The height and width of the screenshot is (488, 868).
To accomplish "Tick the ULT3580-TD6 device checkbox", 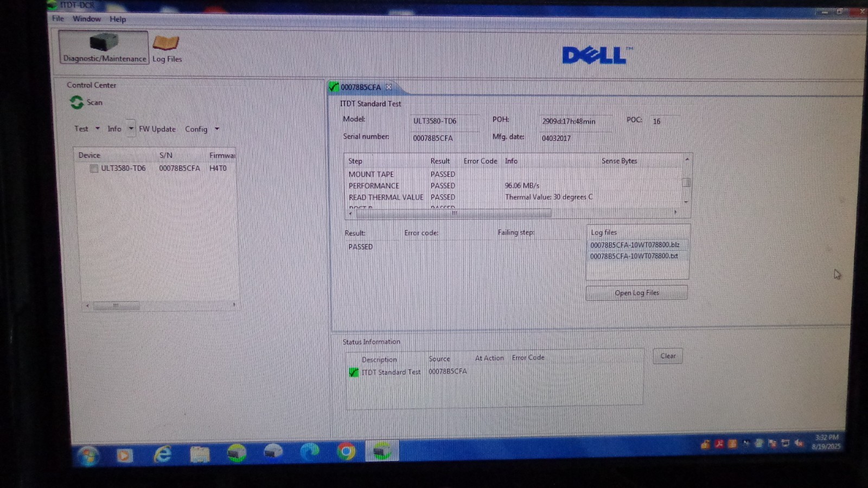I will pos(94,169).
